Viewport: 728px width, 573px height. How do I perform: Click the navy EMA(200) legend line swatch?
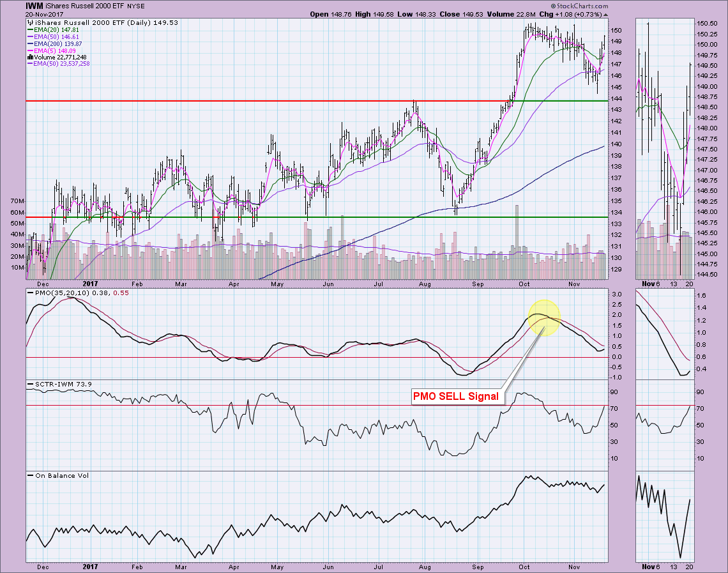point(30,43)
